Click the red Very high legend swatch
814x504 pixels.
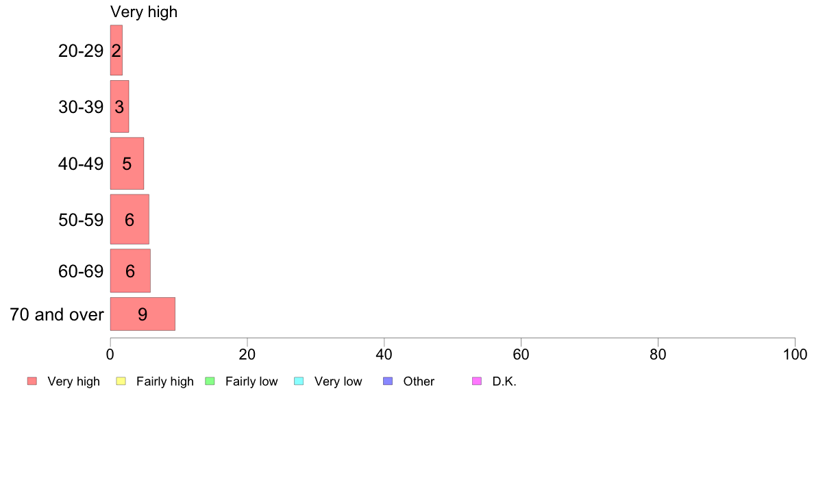[x=32, y=381]
